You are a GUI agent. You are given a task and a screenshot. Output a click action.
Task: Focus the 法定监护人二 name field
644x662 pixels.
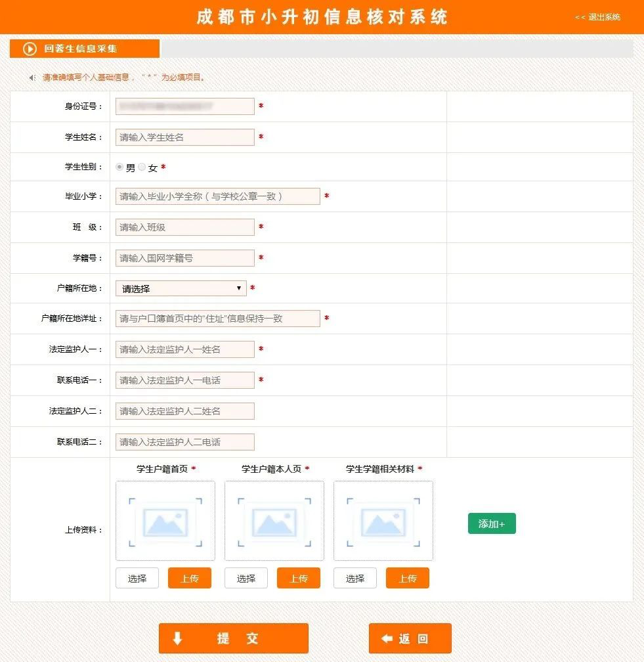coord(185,411)
